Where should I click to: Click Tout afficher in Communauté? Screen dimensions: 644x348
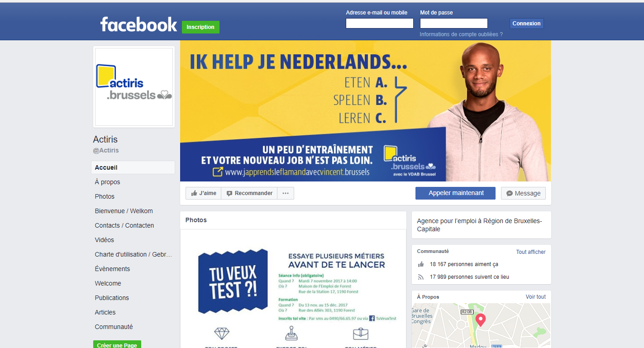(531, 252)
